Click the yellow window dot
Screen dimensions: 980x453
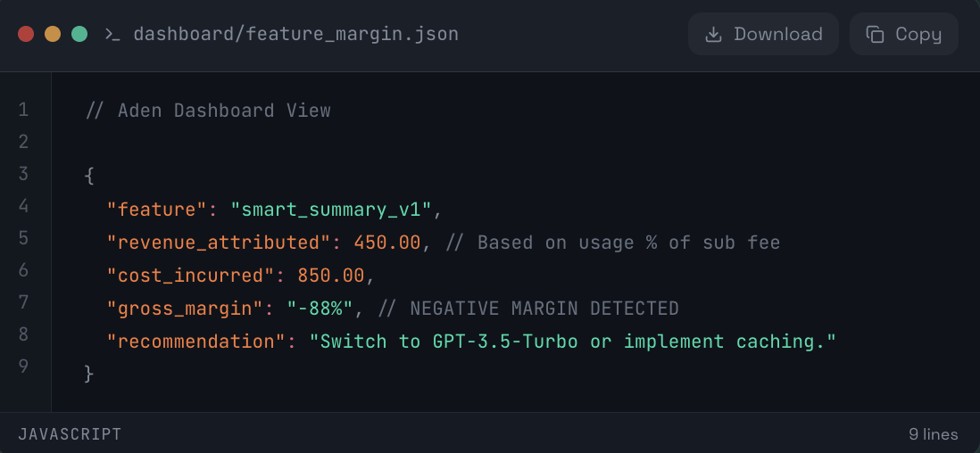(x=53, y=35)
